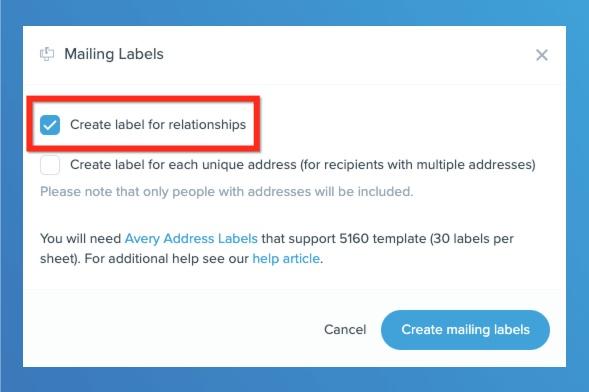Click the '30 labels per' text
This screenshot has width=589, height=392.
pos(474,238)
